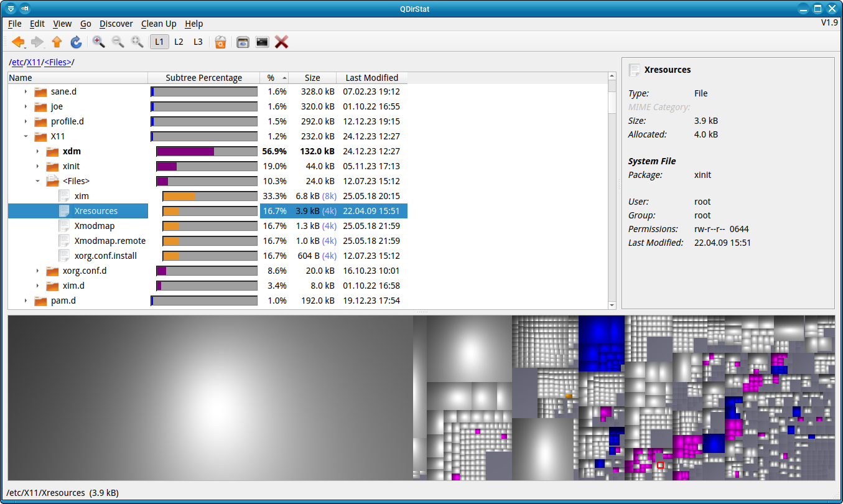Viewport: 843px width, 504px height.
Task: Click the status bar path text
Action: point(62,493)
